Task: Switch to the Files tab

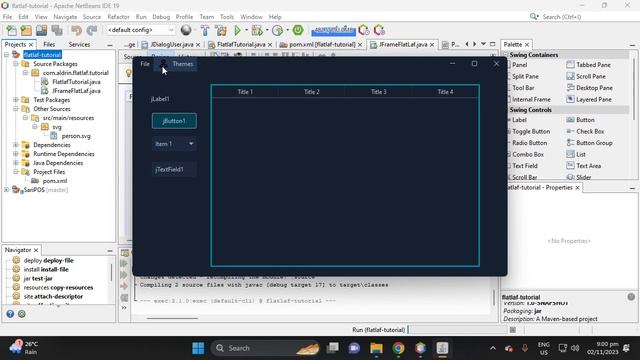Action: pyautogui.click(x=49, y=44)
